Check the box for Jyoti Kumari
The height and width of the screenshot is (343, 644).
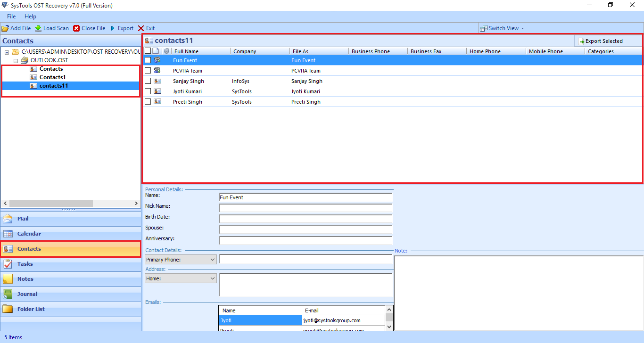click(x=148, y=91)
